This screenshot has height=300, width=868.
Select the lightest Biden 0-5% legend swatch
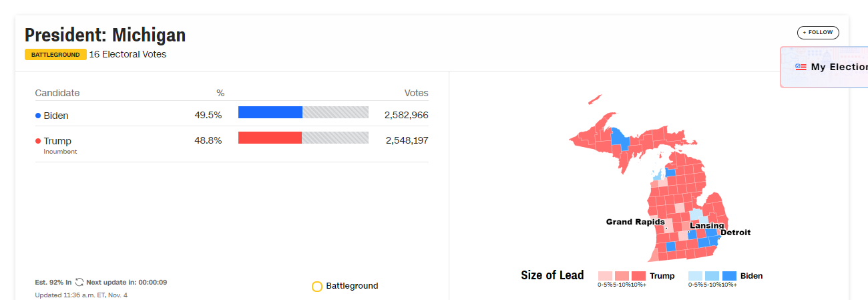[695, 276]
